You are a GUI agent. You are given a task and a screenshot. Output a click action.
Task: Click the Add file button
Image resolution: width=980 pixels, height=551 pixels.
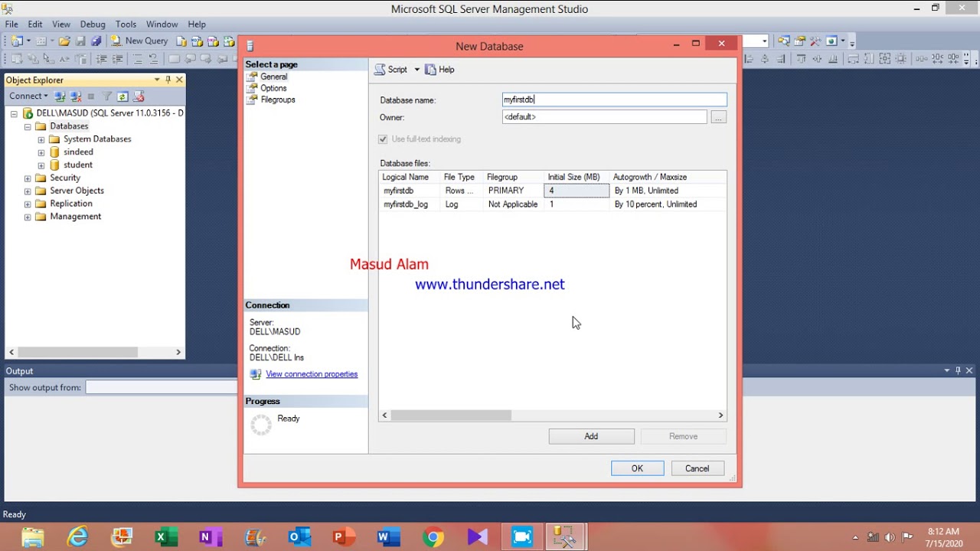coord(591,436)
